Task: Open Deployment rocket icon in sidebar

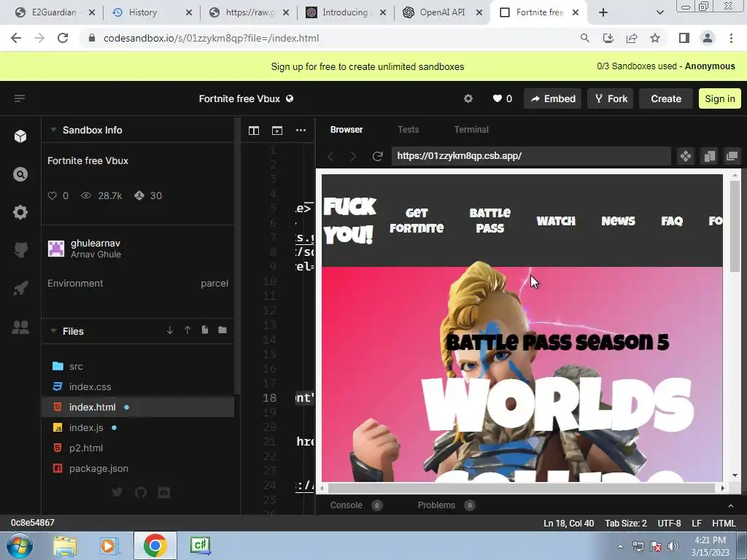Action: click(20, 288)
